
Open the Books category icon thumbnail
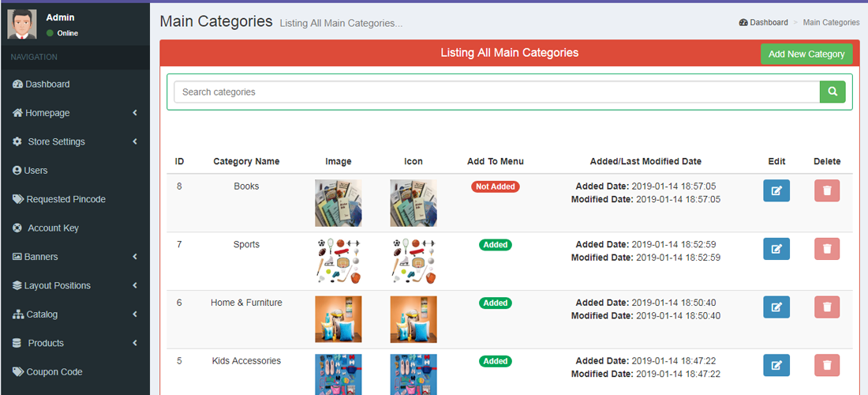(413, 203)
